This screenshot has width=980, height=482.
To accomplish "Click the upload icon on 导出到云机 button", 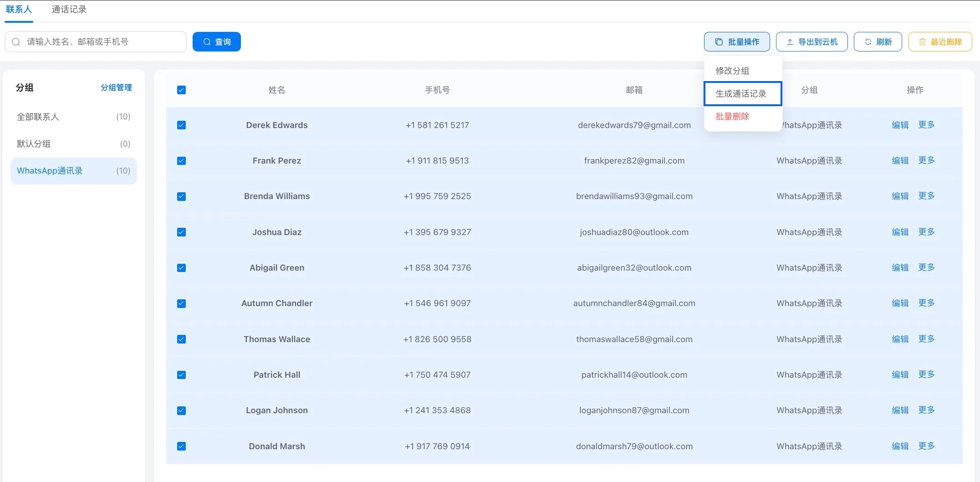I will (790, 42).
